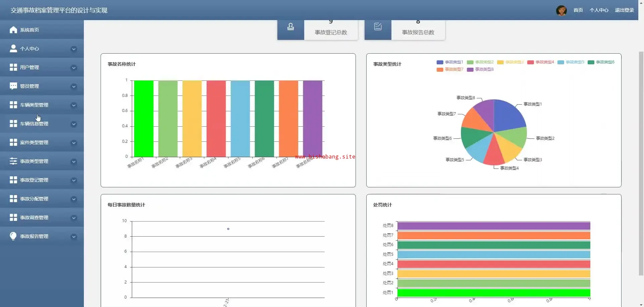Viewport: 644px width, 307px height.
Task: Click the stamp icon on 事故登记总数 card
Action: 290,27
